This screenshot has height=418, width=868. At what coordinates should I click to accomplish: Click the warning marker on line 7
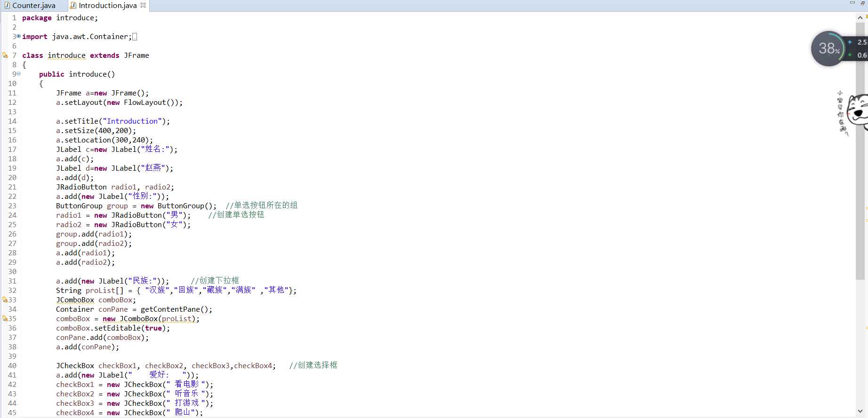coord(5,55)
